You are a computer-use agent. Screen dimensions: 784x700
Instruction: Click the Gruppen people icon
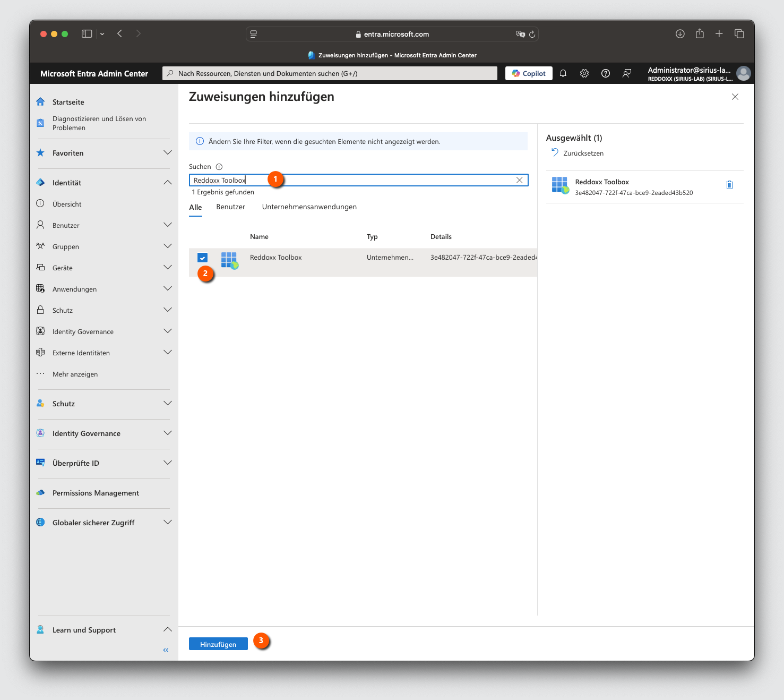[x=40, y=246]
